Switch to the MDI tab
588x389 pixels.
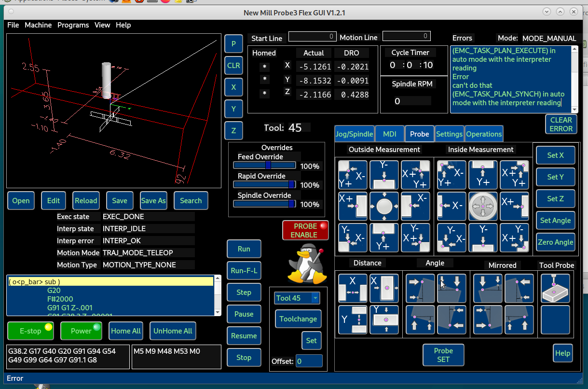click(389, 134)
